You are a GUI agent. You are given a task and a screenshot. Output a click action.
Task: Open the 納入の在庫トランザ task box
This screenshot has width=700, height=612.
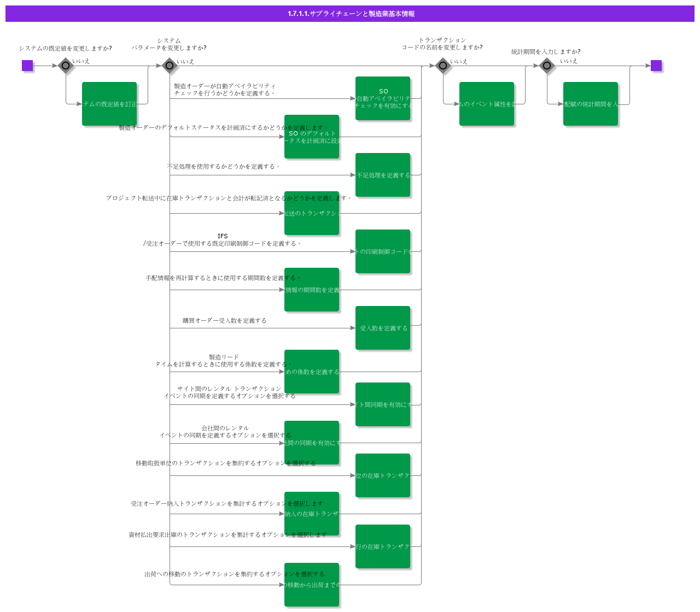pyautogui.click(x=312, y=514)
